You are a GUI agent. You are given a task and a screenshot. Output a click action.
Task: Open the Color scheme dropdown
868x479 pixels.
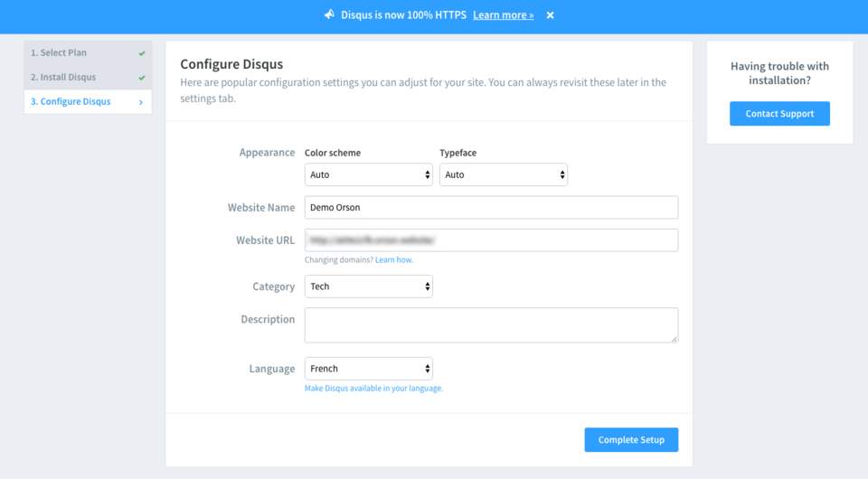pyautogui.click(x=369, y=174)
